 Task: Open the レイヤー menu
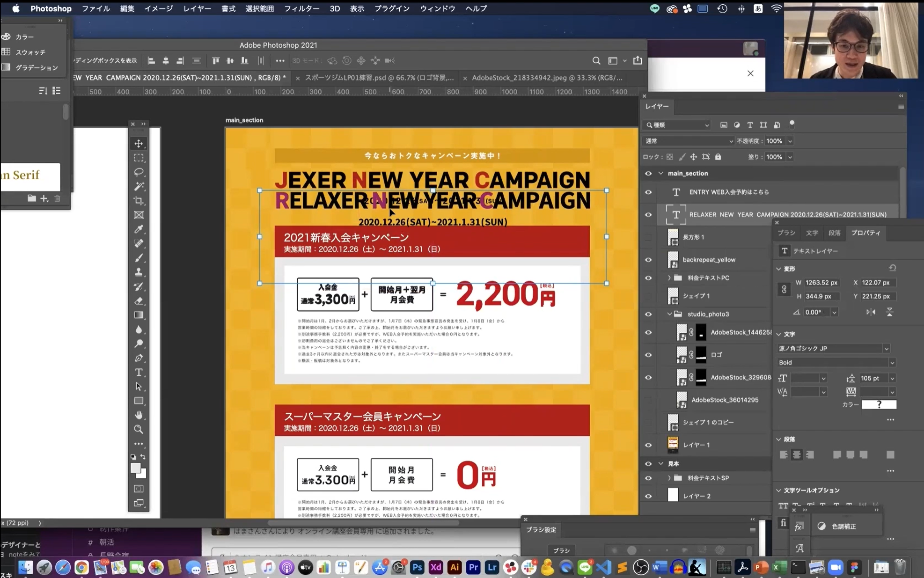(x=197, y=8)
